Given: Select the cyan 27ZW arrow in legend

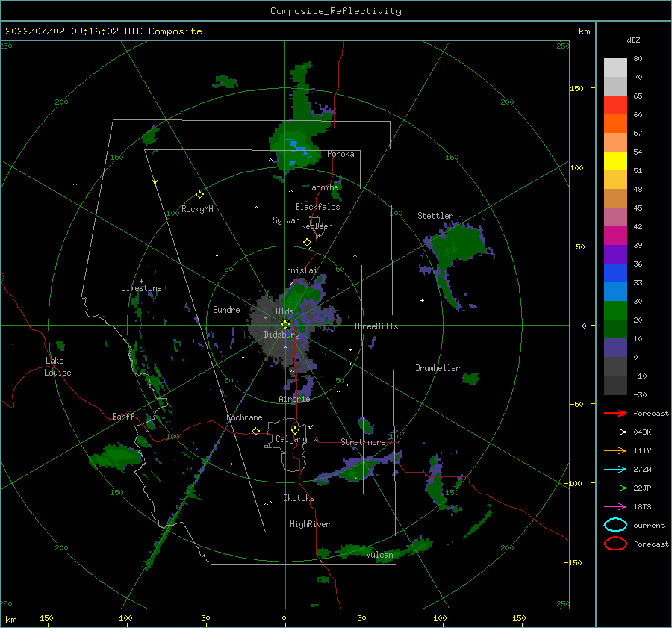Looking at the screenshot, I should coord(615,470).
